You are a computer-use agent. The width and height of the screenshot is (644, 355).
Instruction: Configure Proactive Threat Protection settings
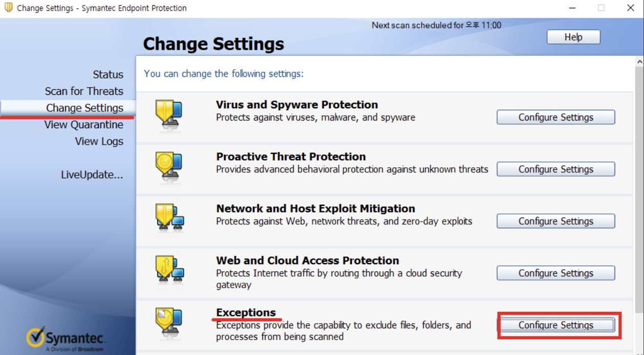click(555, 169)
